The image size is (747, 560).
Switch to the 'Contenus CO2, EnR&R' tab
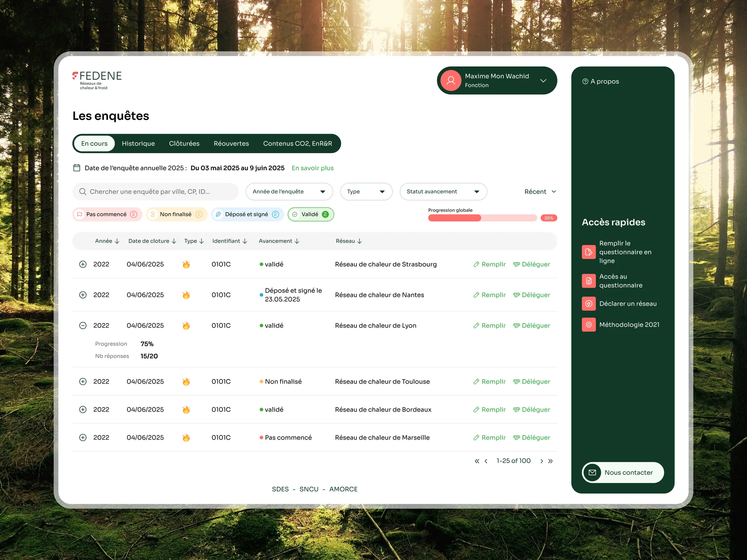point(298,144)
